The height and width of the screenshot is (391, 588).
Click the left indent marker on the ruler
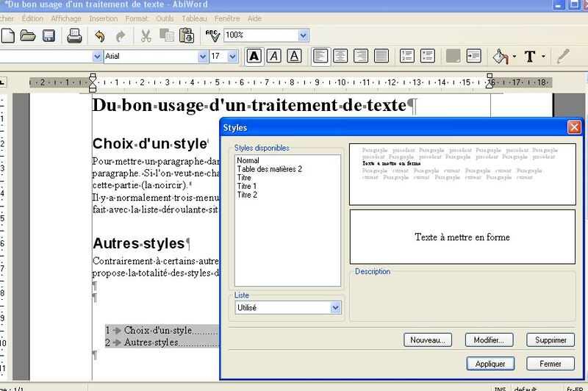point(93,82)
